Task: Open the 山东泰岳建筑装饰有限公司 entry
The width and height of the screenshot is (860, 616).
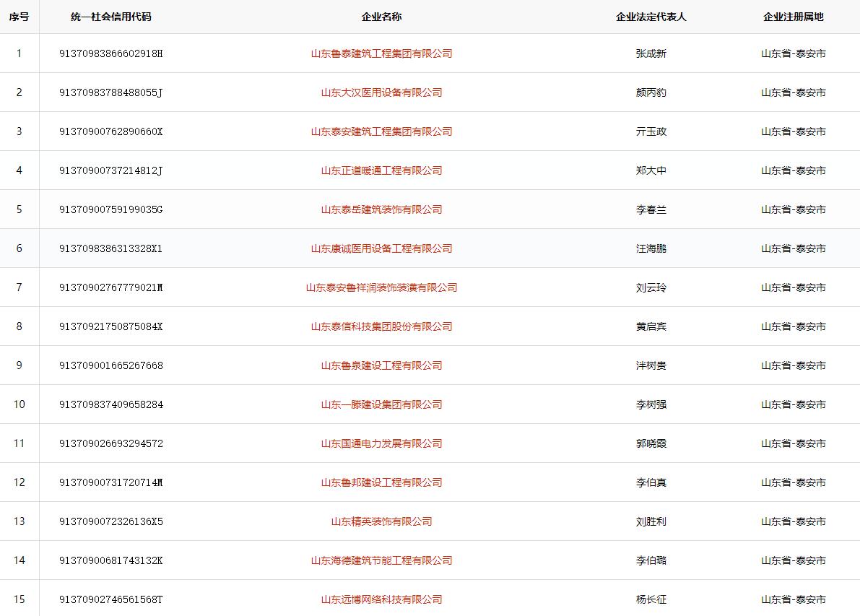Action: [x=381, y=209]
